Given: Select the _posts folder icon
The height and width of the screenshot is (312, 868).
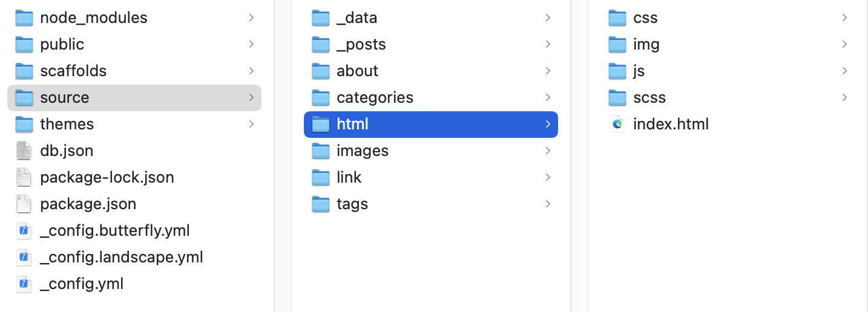Looking at the screenshot, I should click(320, 44).
